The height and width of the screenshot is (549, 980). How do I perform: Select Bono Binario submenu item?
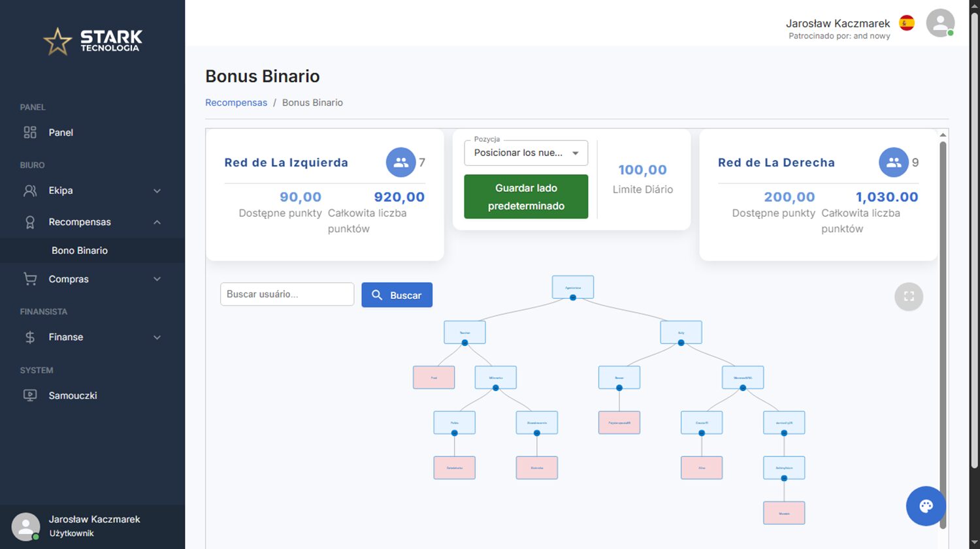80,251
